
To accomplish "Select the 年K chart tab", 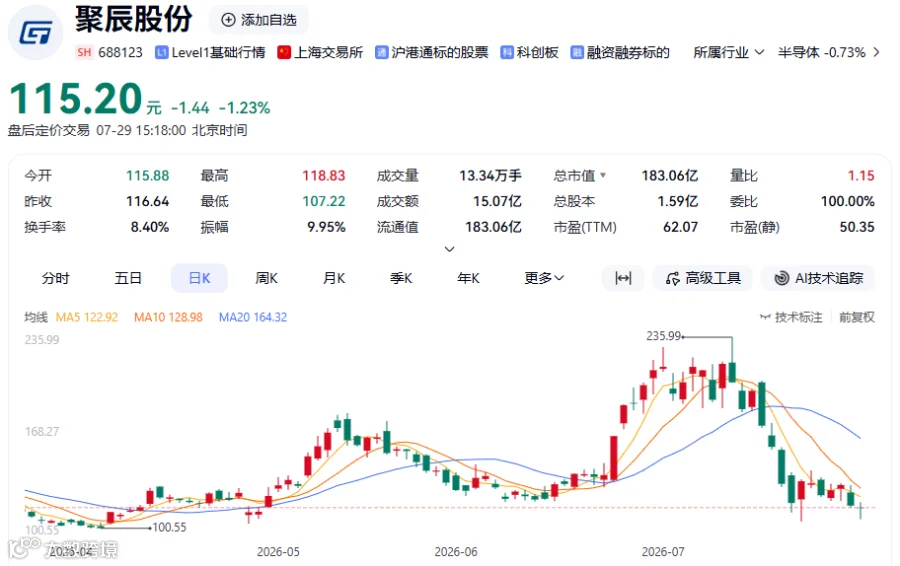I will tap(468, 278).
